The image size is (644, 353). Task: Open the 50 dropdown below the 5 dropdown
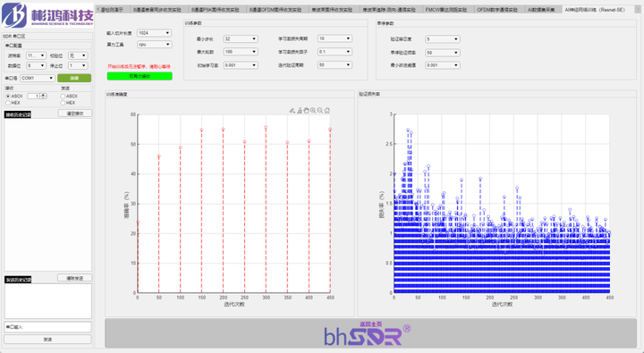(443, 53)
